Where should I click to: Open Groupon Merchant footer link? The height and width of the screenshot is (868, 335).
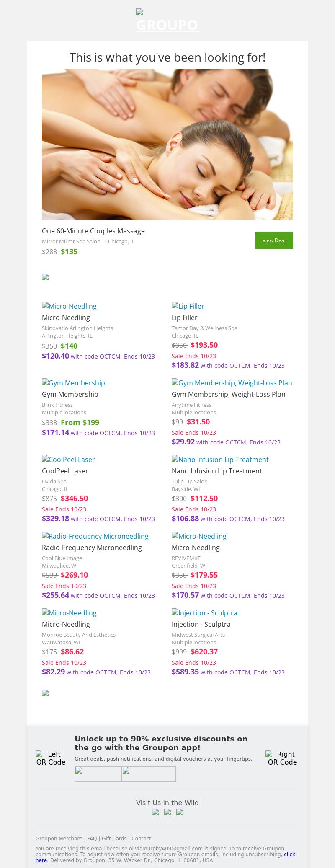click(59, 838)
